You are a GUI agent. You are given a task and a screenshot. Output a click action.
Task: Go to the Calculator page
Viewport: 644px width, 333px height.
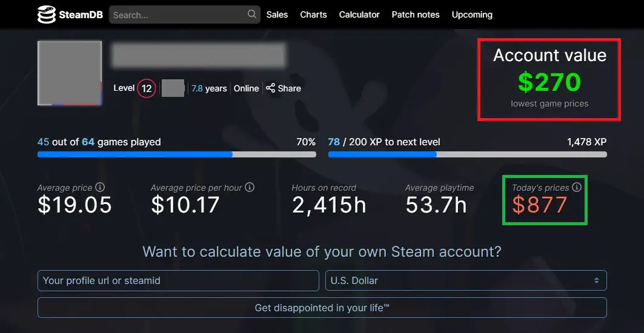[x=359, y=15]
